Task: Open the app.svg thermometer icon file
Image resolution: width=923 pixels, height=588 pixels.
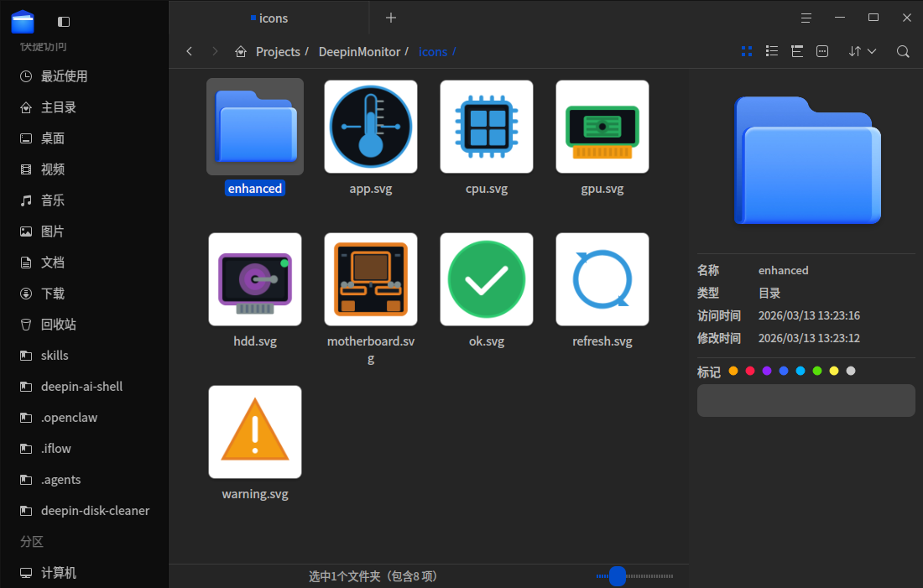Action: 370,127
